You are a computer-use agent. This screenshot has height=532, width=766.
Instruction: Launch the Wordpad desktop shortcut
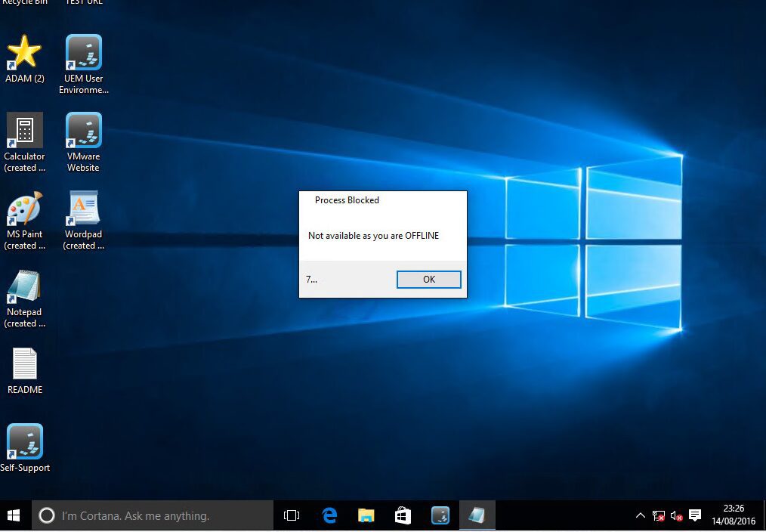[84, 221]
